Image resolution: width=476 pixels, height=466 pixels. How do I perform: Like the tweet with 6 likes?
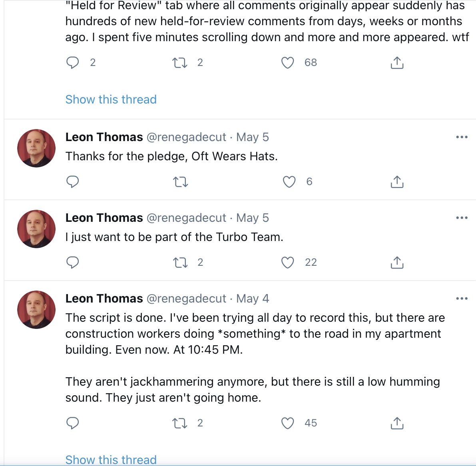click(289, 182)
